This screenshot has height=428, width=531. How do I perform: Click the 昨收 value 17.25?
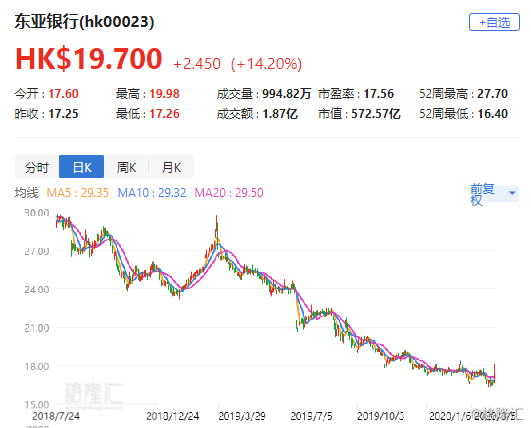[63, 114]
